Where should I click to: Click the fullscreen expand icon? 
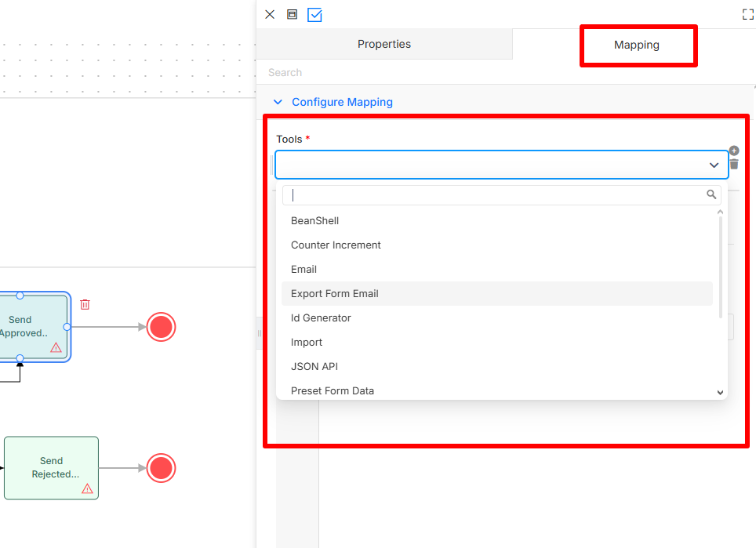(x=748, y=15)
